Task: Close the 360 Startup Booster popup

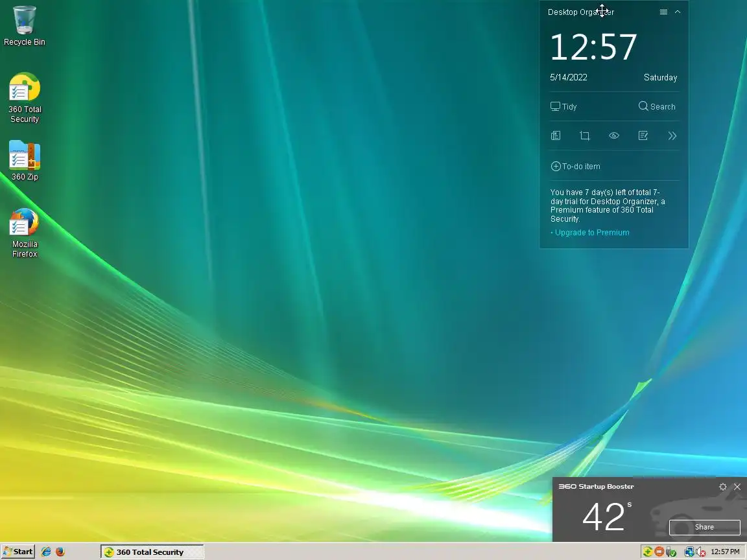Action: point(737,487)
